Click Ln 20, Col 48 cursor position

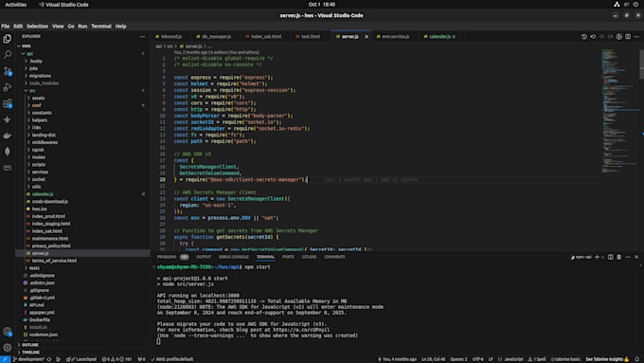434,359
